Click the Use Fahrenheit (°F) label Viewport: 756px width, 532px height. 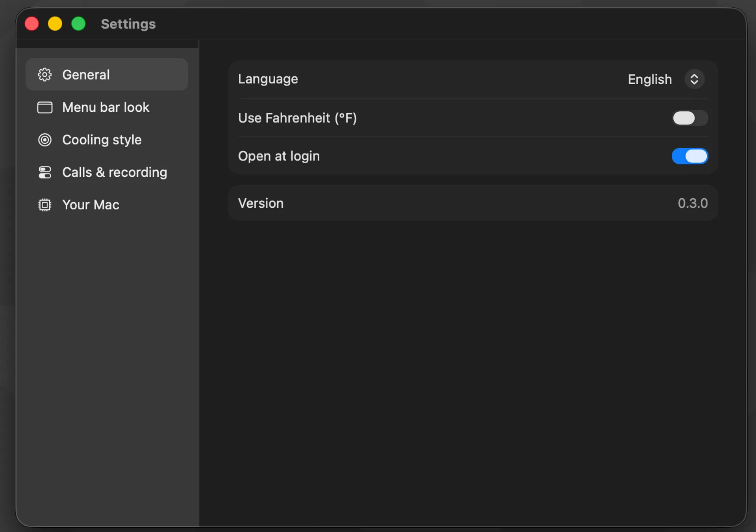point(297,118)
